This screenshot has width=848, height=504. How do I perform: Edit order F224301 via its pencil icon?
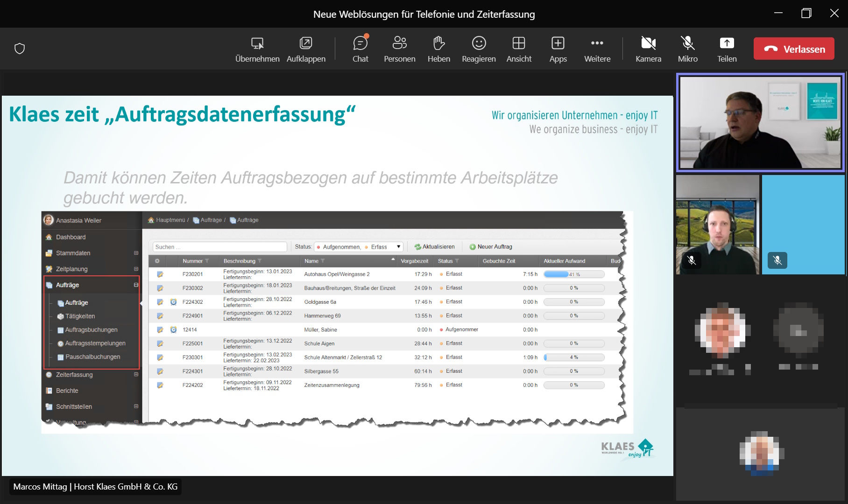(x=160, y=371)
